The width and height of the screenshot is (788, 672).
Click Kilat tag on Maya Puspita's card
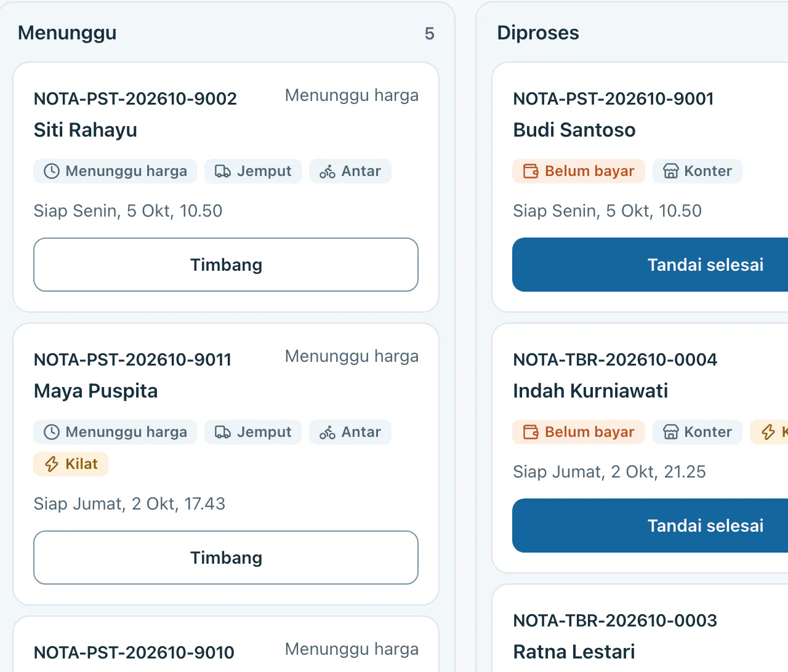[71, 464]
